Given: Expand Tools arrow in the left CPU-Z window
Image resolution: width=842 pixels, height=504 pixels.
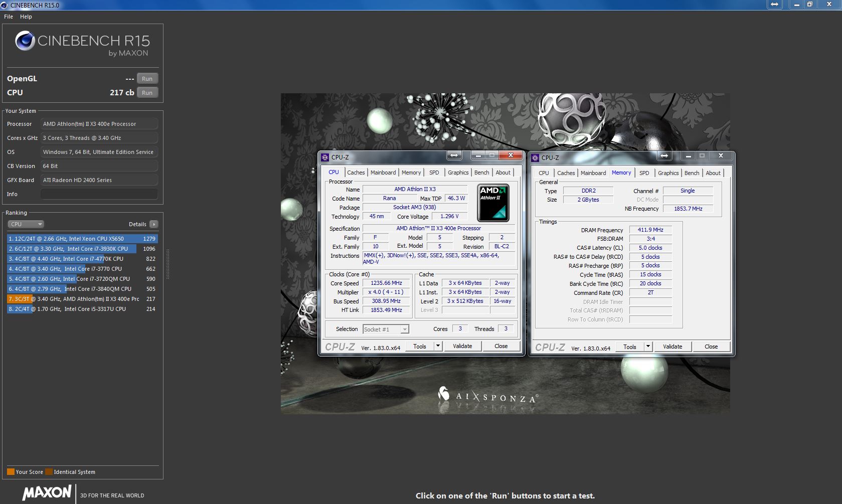Looking at the screenshot, I should pos(438,346).
